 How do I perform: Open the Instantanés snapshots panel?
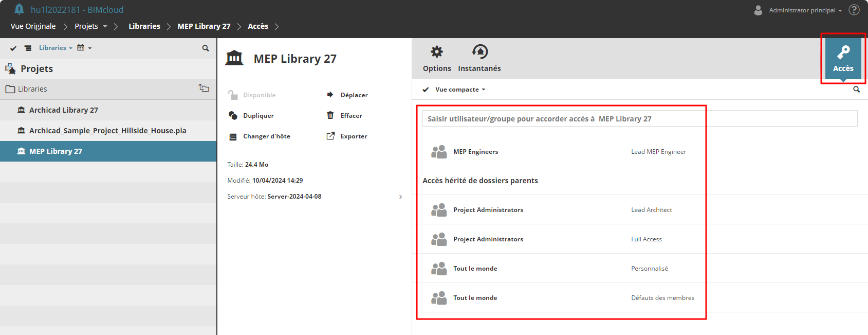click(x=479, y=59)
